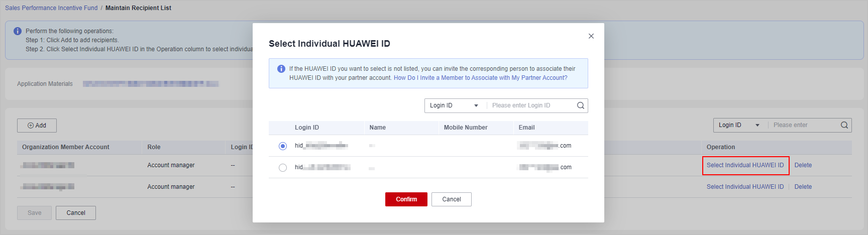Expand the Login ID filter in background table
The image size is (868, 235).
click(x=739, y=125)
